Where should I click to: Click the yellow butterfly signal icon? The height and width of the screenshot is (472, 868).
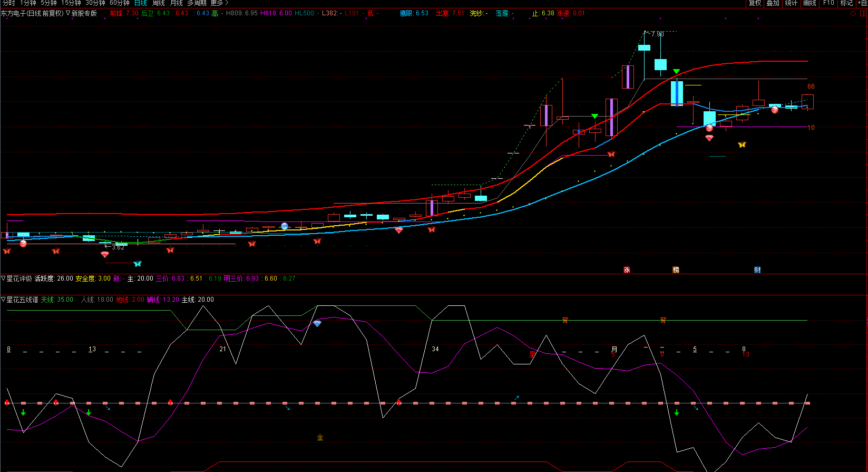(742, 144)
